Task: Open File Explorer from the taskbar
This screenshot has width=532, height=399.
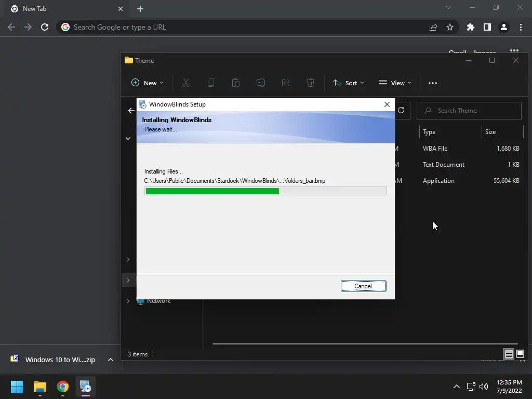Action: [39, 387]
